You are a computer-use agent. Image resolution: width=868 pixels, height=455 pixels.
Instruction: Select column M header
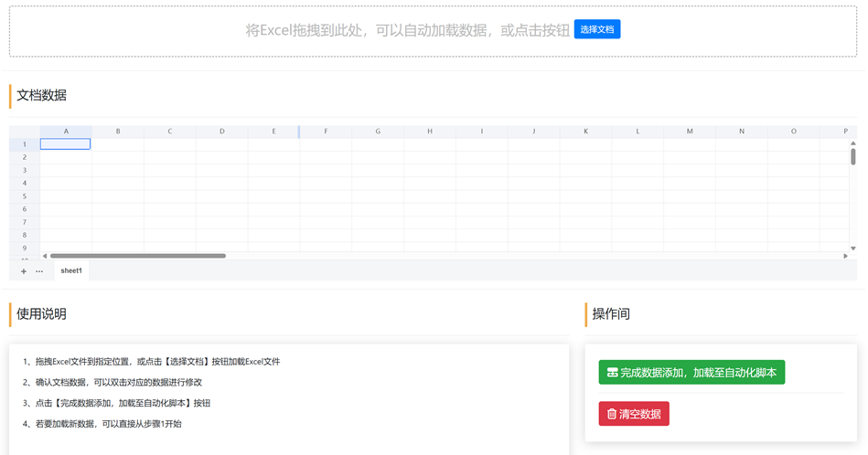690,131
